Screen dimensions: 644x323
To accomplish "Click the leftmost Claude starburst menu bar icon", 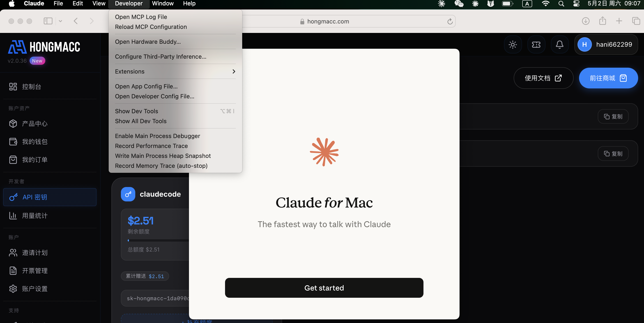I will click(x=442, y=4).
